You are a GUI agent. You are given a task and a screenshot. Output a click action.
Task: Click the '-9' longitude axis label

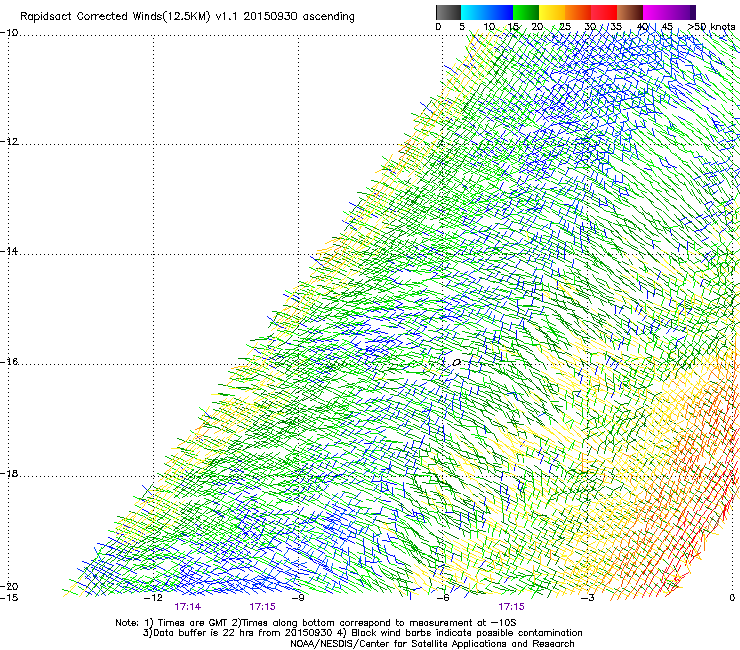coord(297,598)
